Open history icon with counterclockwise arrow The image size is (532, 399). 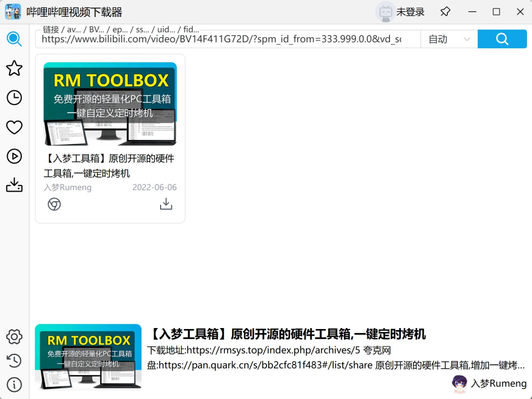[14, 361]
